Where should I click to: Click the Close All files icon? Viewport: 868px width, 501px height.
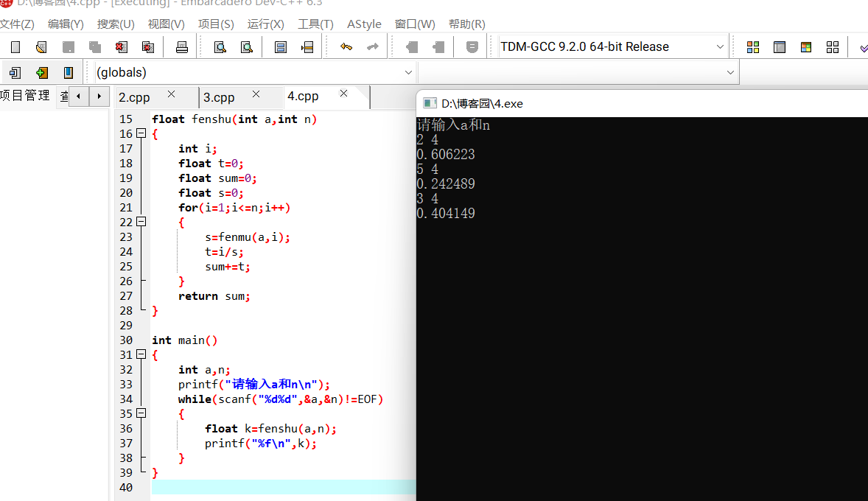pyautogui.click(x=148, y=47)
